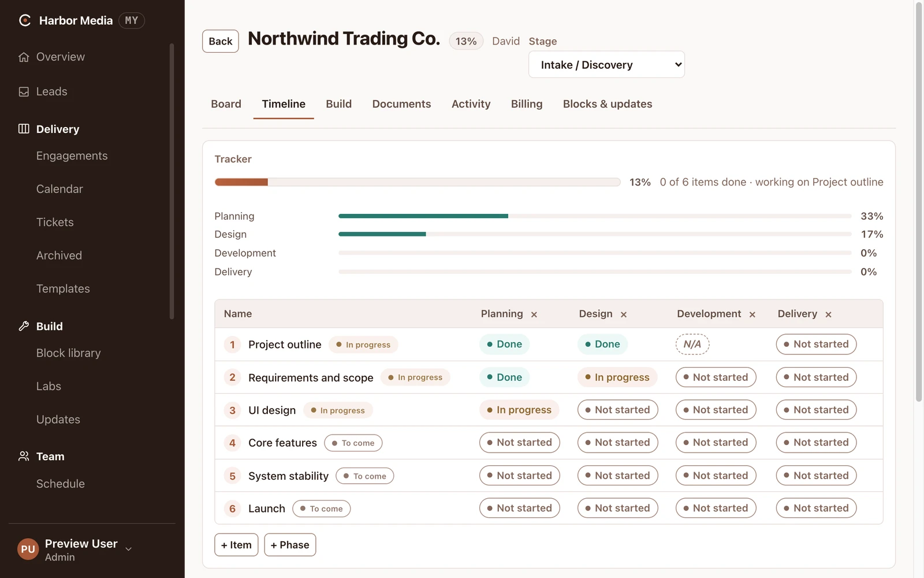Click the Harbor Media logo icon

[25, 20]
